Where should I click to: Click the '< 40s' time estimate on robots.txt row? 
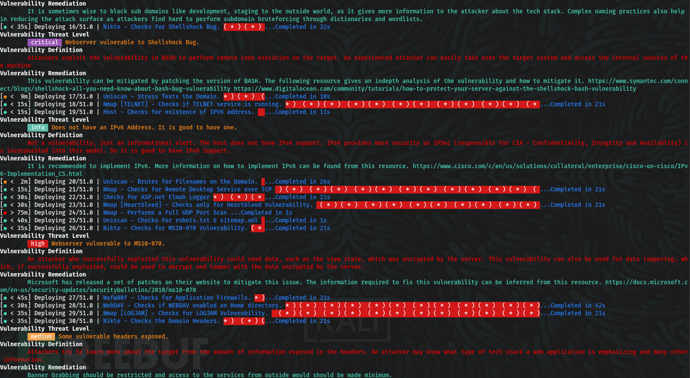tap(19, 220)
